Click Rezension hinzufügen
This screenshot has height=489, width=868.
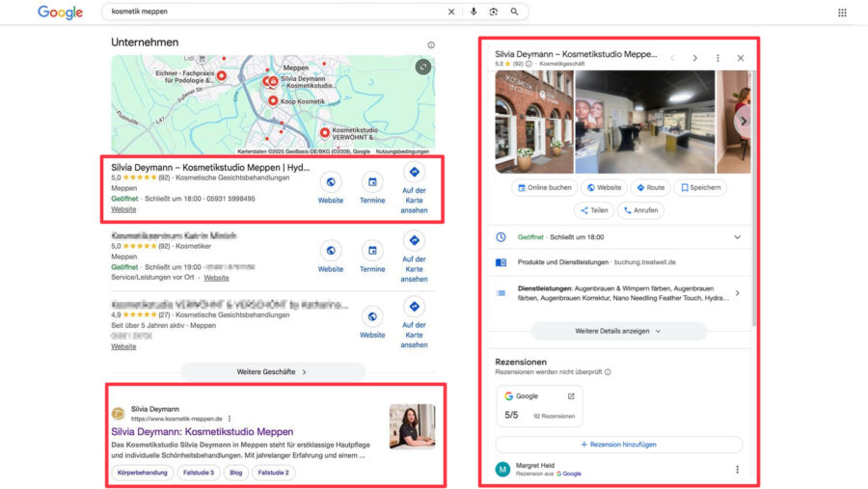point(618,445)
